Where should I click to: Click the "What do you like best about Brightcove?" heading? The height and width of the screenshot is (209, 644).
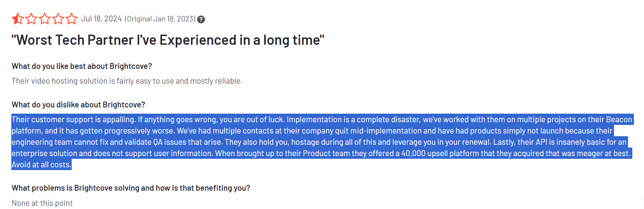(x=82, y=66)
